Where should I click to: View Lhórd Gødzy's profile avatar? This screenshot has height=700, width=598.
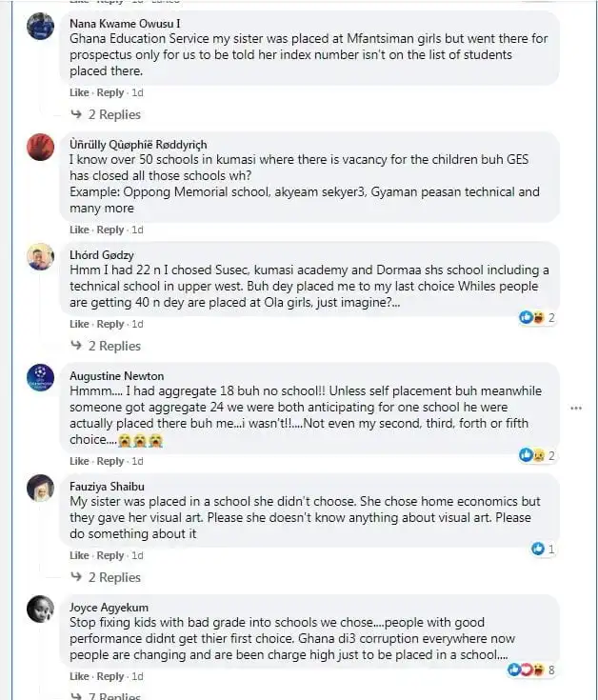[40, 256]
